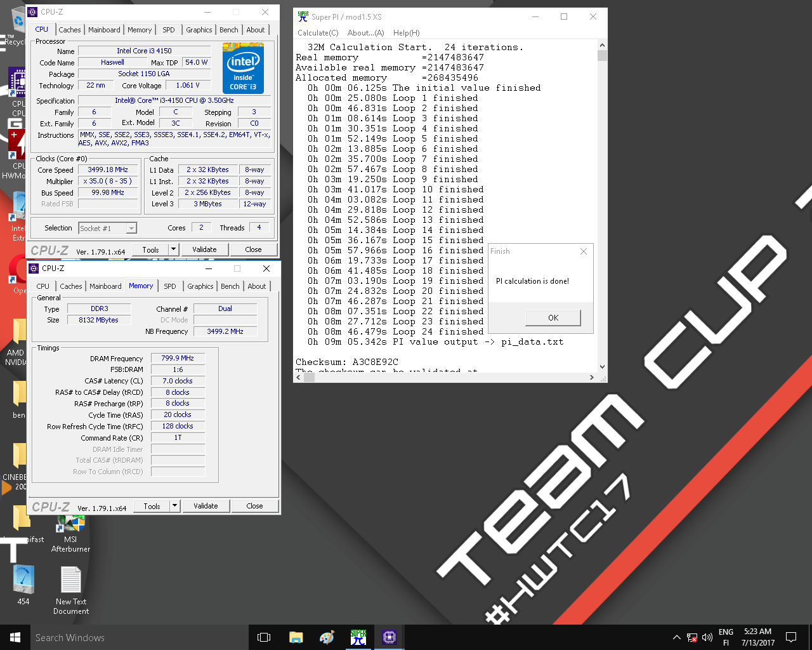Screen dimensions: 812x650
Task: Click Super PI vertical scrollbar down arrow
Action: click(602, 366)
